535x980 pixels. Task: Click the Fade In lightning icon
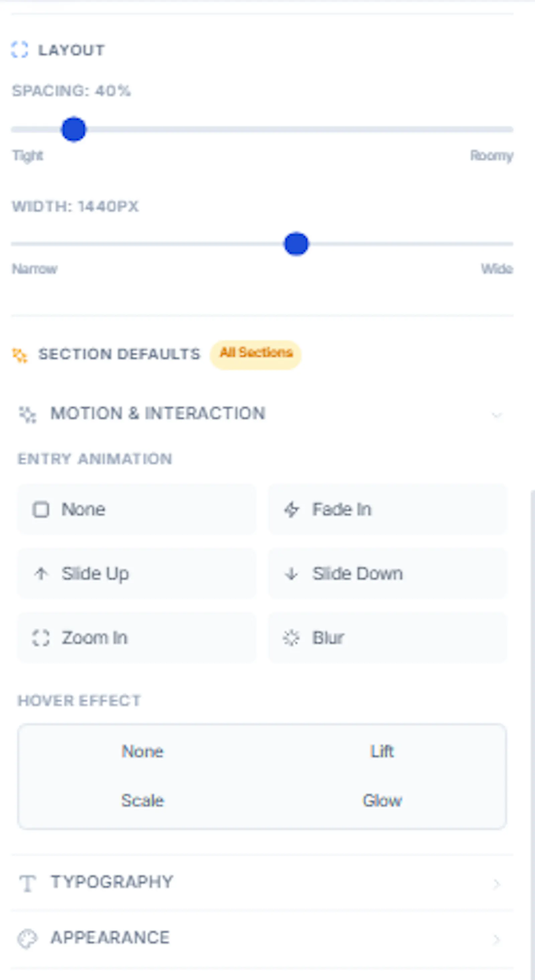(292, 510)
